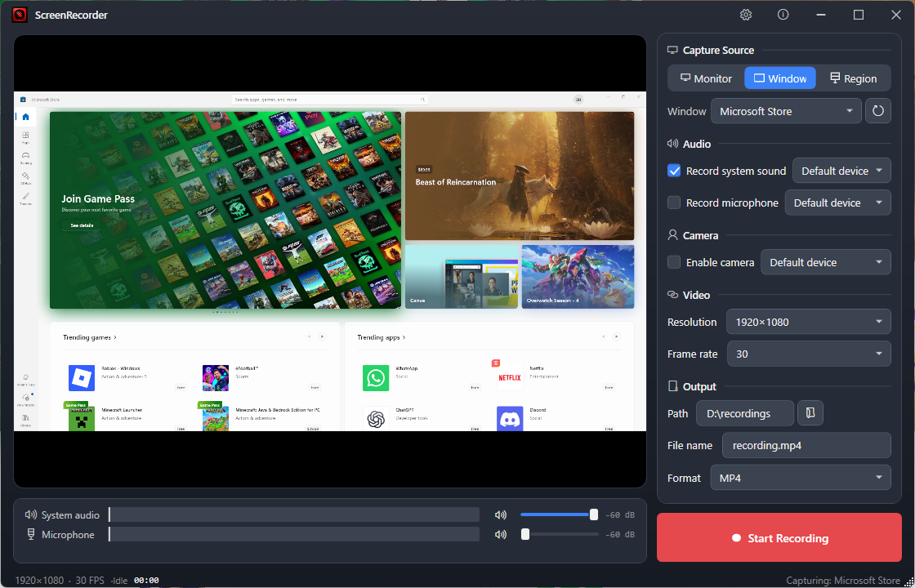The height and width of the screenshot is (588, 915).
Task: Click See details in the preview
Action: pyautogui.click(x=82, y=225)
